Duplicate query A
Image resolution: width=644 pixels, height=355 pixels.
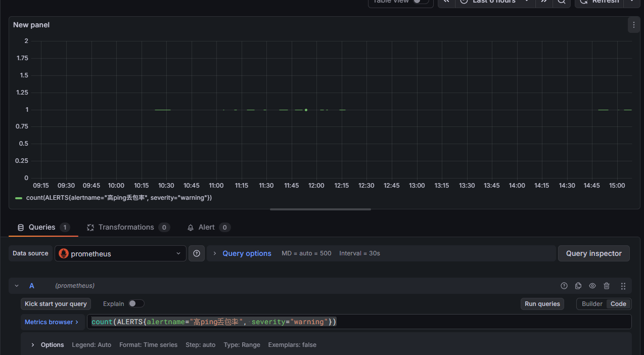point(578,286)
